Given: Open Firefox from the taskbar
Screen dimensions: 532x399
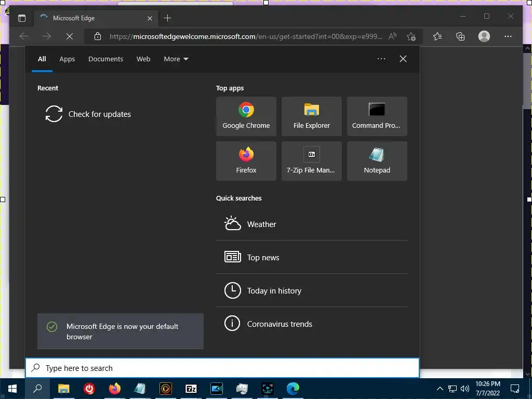Looking at the screenshot, I should (x=115, y=389).
